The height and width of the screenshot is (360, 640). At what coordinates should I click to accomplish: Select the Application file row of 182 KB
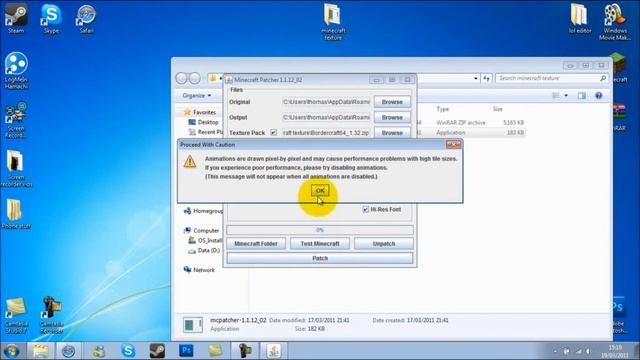click(x=471, y=133)
